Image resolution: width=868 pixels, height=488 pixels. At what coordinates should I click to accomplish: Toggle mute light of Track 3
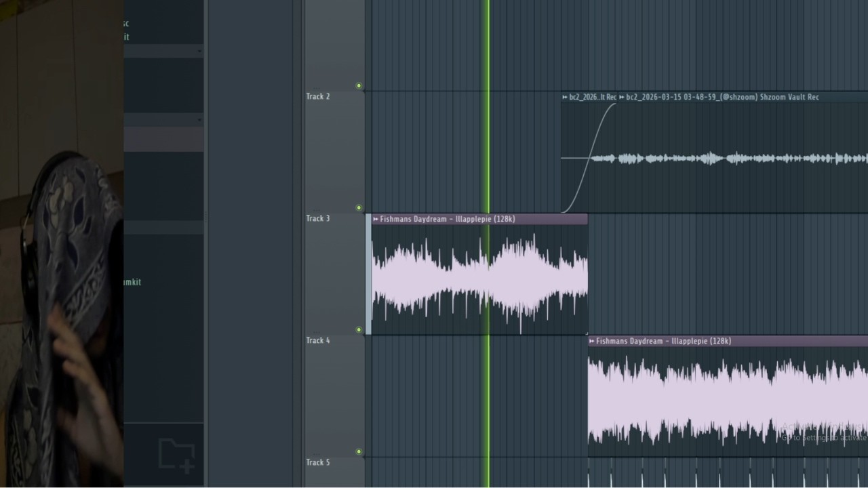359,330
